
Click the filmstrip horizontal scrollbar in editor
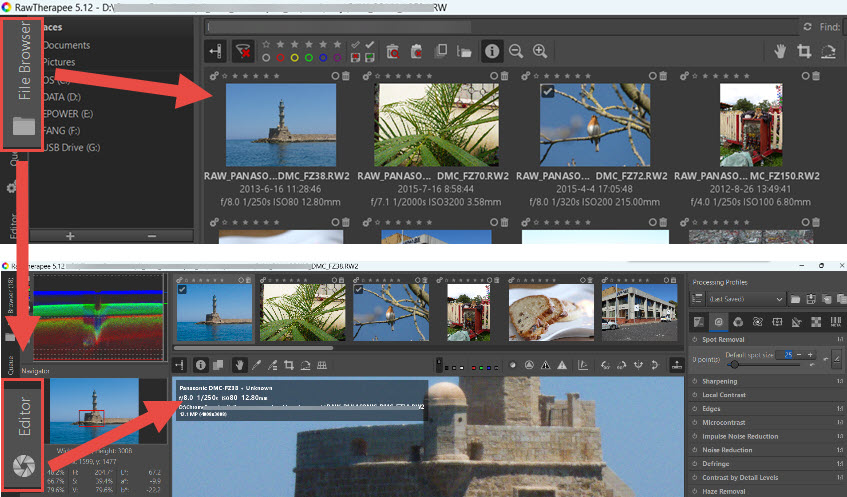tap(253, 348)
